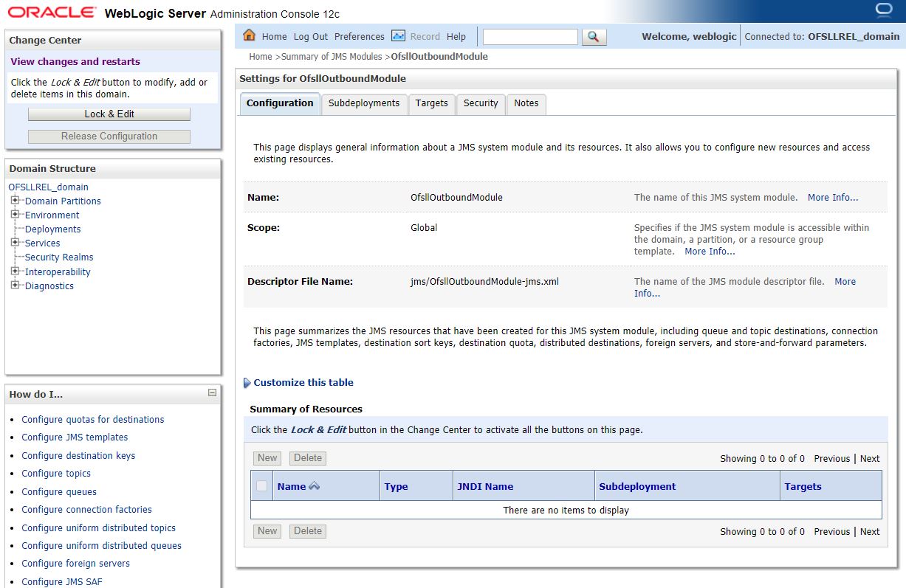Click the New button below the table
The height and width of the screenshot is (588, 906).
tap(267, 531)
